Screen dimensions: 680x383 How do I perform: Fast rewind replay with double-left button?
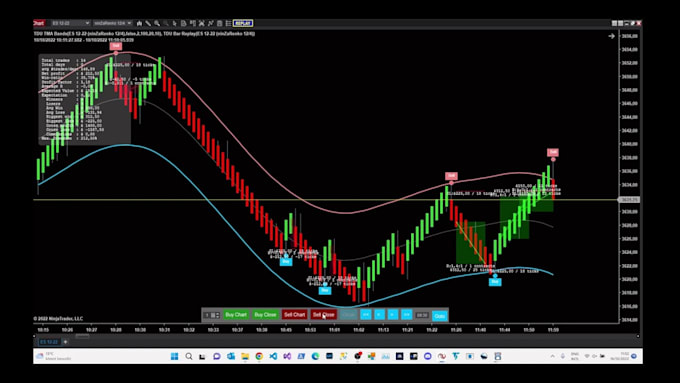click(x=366, y=314)
